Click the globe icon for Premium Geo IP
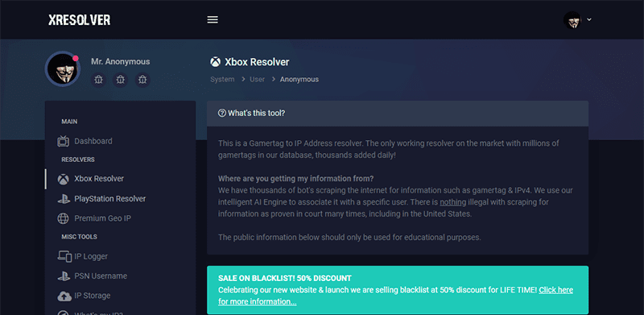 pos(63,219)
